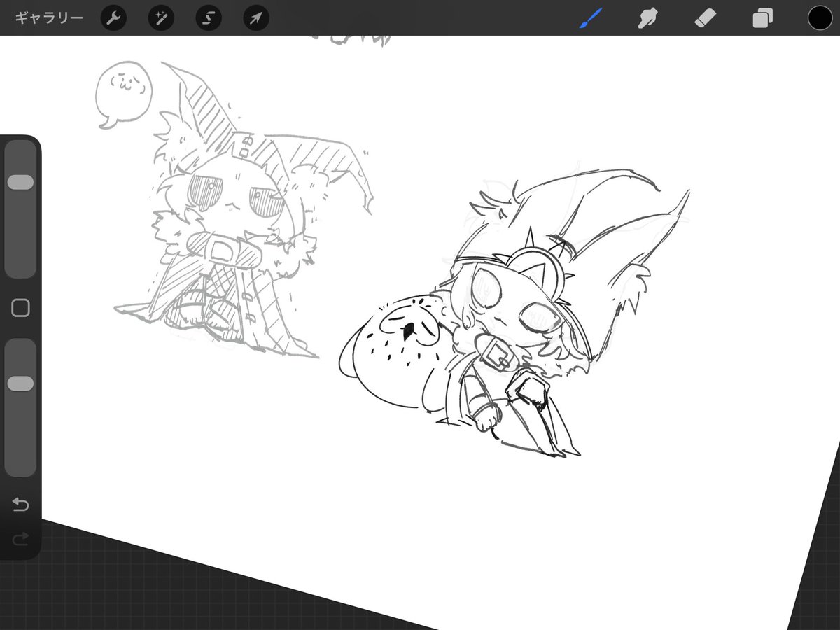The height and width of the screenshot is (630, 840).
Task: Open the Layers panel
Action: pyautogui.click(x=762, y=17)
